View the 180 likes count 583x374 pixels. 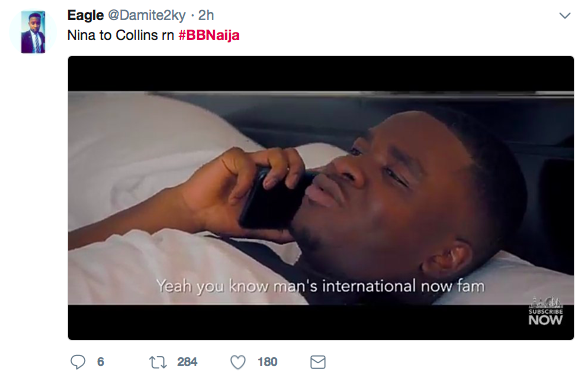pos(267,362)
